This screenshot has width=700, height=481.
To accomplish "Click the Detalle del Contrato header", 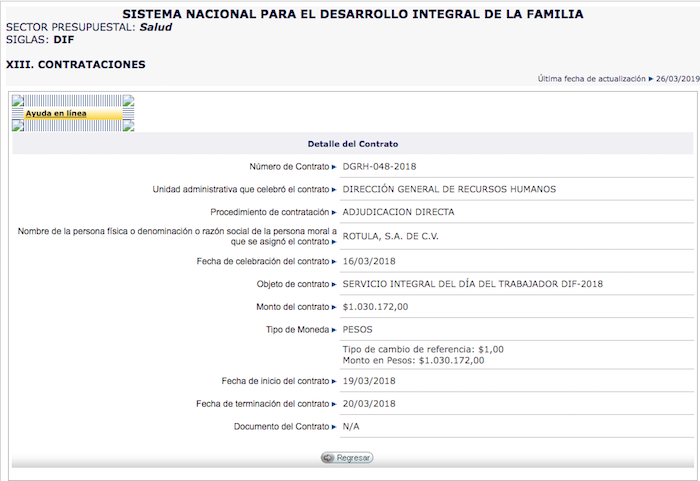I will click(x=352, y=144).
